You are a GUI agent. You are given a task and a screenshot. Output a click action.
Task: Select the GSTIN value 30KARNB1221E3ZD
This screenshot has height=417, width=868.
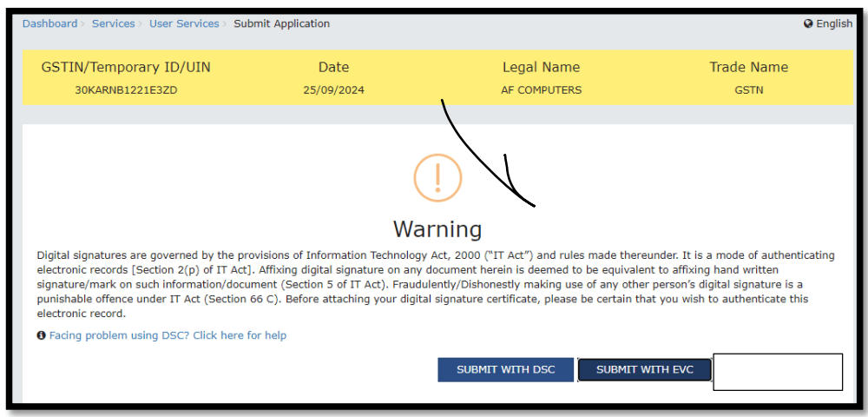pyautogui.click(x=126, y=90)
